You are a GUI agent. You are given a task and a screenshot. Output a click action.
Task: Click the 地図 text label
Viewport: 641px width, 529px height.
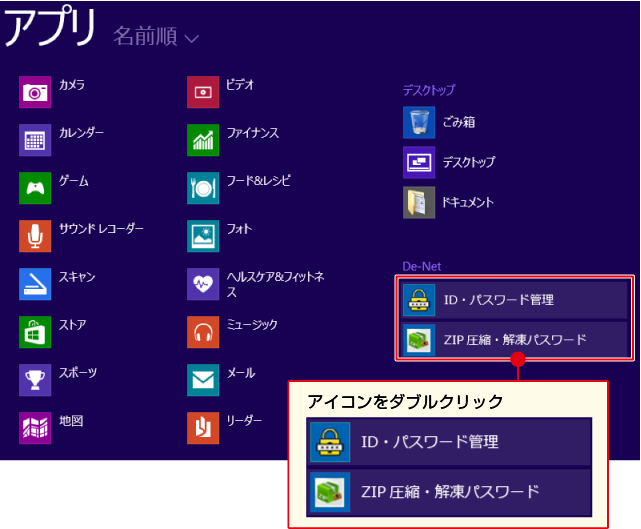pos(71,421)
